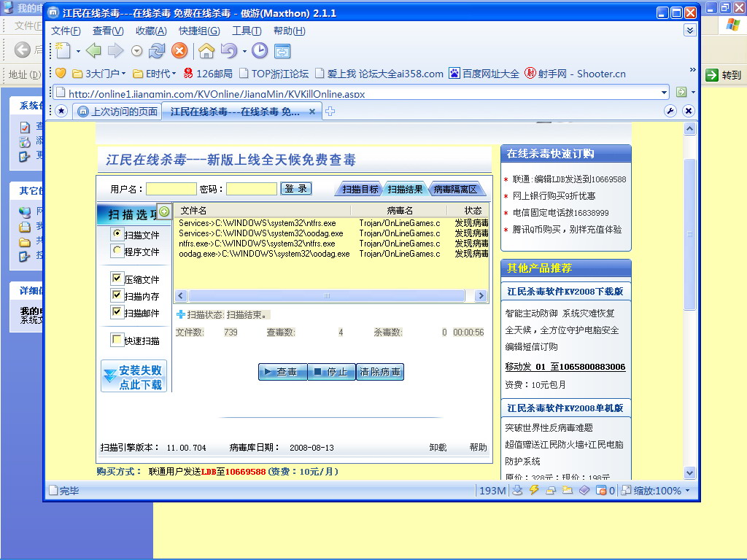Expand the favorites bar overflow chevron

pos(692,70)
